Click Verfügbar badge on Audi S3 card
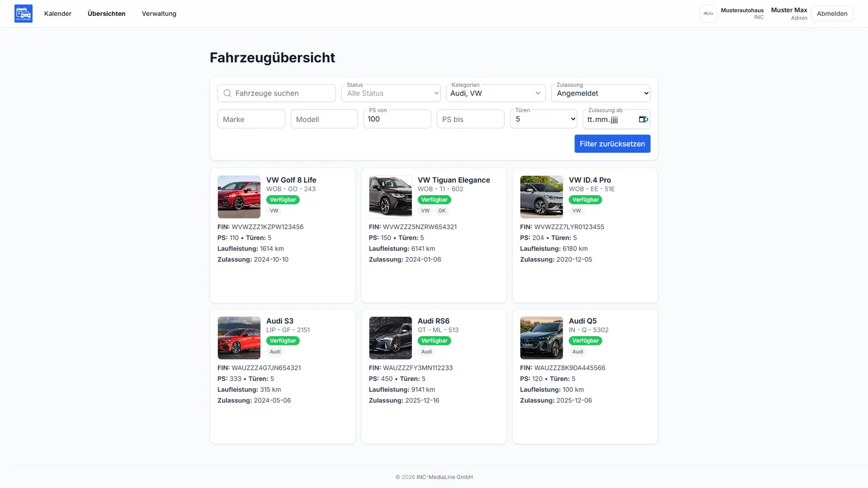Viewport: 868px width, 488px height. 283,341
